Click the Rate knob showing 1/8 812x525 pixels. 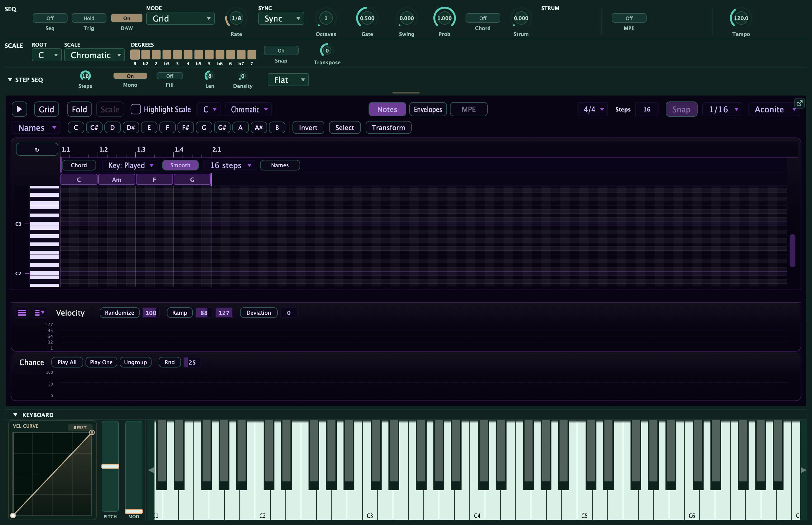pyautogui.click(x=236, y=18)
